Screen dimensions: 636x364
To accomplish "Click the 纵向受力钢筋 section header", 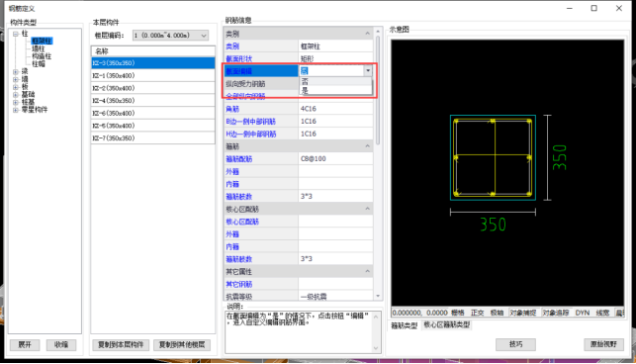I will [261, 84].
